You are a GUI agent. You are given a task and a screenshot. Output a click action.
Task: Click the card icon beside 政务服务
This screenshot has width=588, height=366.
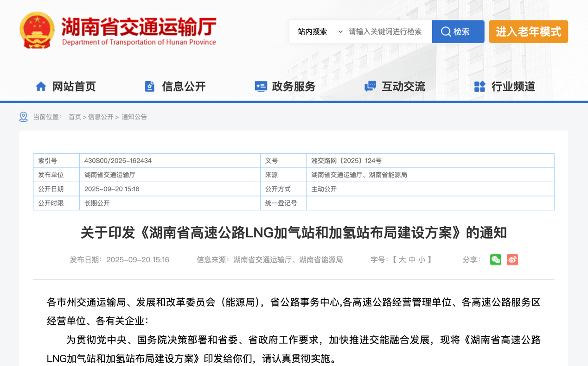[261, 86]
